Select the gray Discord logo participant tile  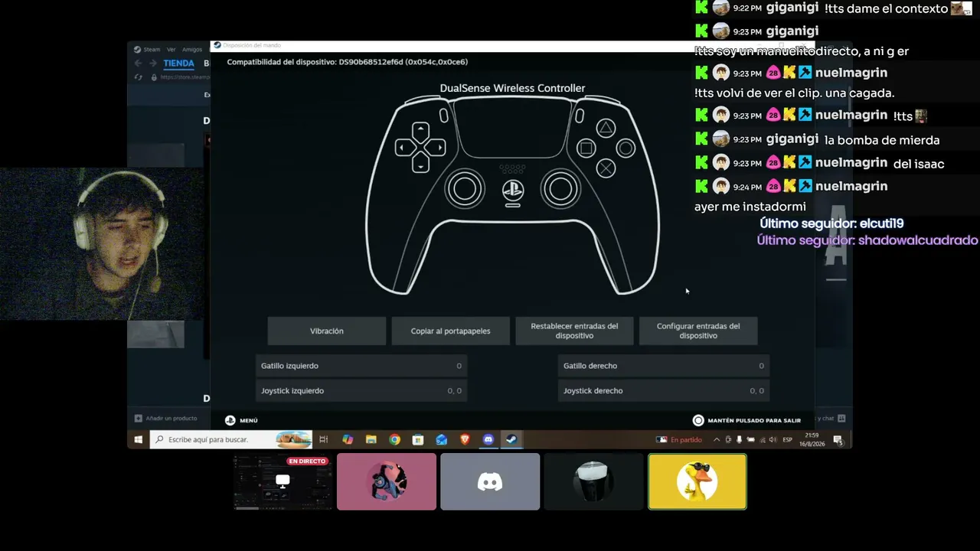[x=490, y=481]
